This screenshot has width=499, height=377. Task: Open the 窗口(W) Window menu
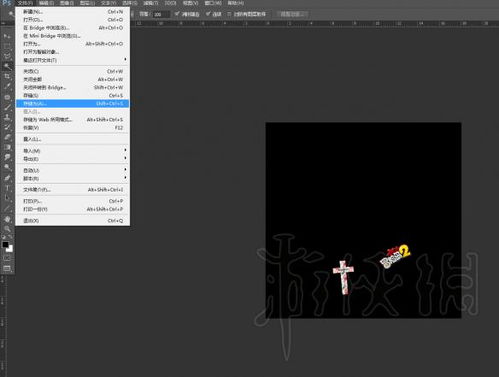click(213, 3)
